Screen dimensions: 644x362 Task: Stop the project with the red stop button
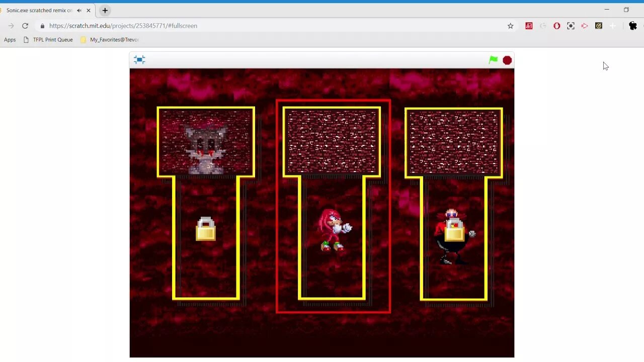coord(507,60)
